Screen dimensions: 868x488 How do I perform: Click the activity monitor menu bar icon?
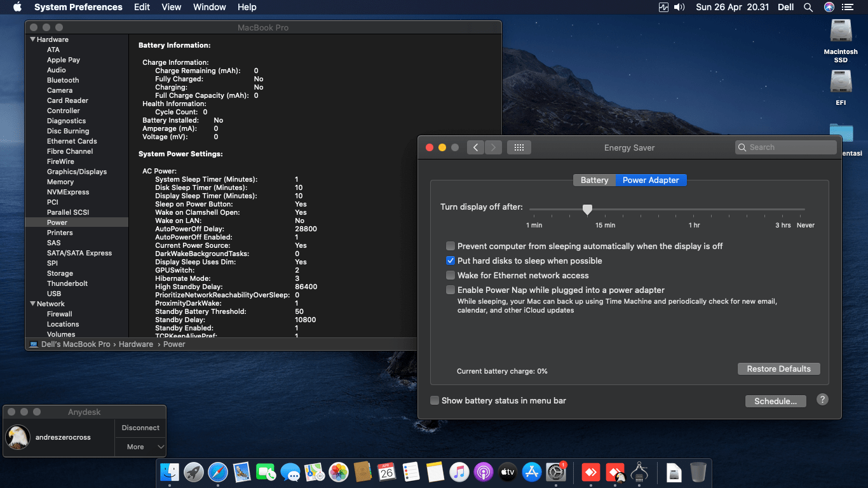click(x=664, y=7)
